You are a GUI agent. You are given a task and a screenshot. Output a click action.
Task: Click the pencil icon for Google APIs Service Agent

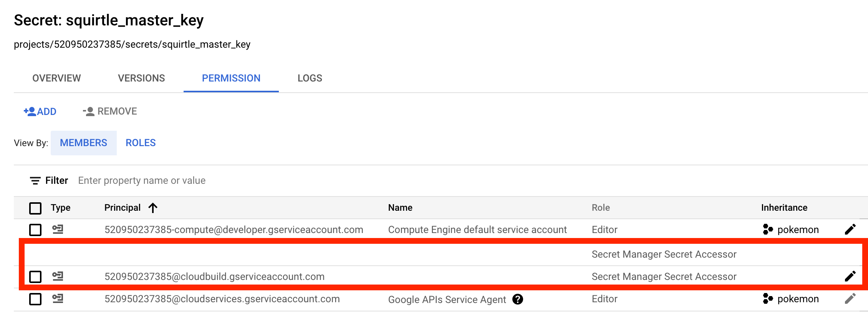pyautogui.click(x=850, y=299)
